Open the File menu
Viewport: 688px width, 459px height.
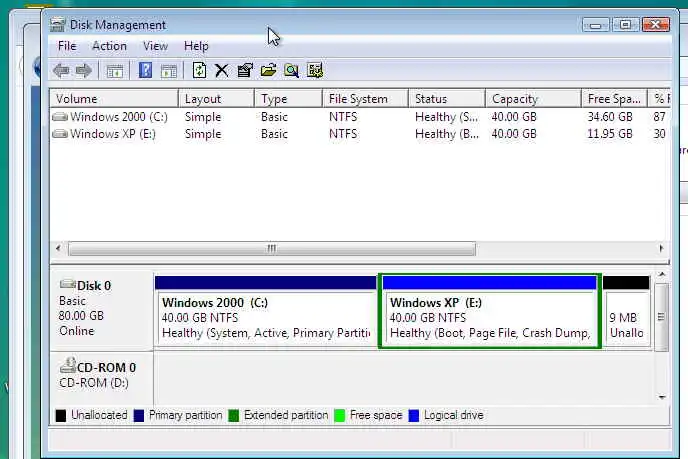67,46
